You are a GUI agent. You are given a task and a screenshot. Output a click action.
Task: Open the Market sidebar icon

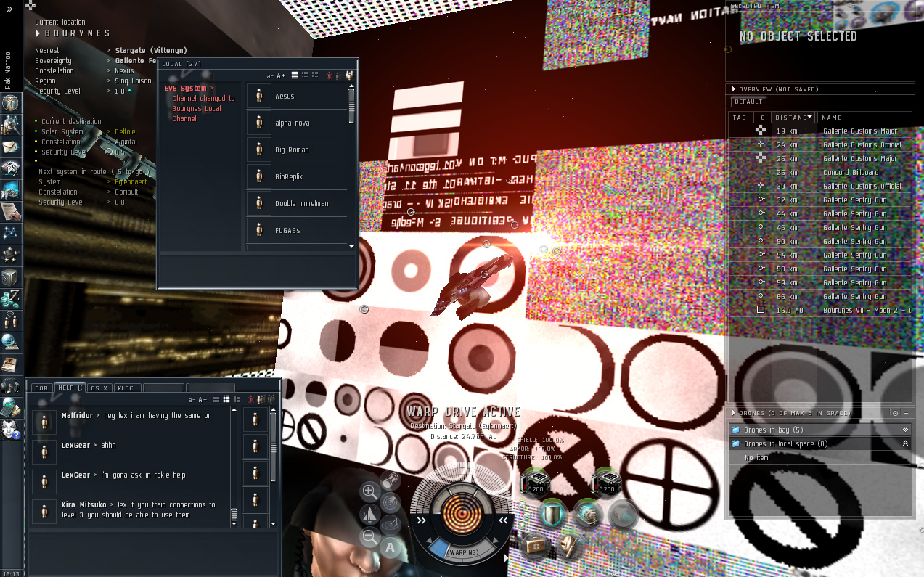click(10, 190)
